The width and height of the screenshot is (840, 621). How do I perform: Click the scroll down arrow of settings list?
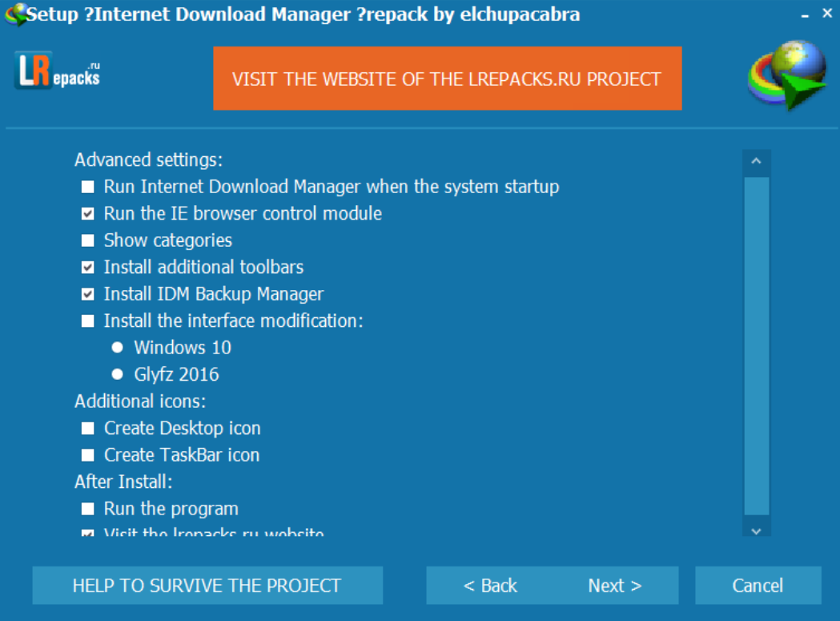(x=757, y=531)
